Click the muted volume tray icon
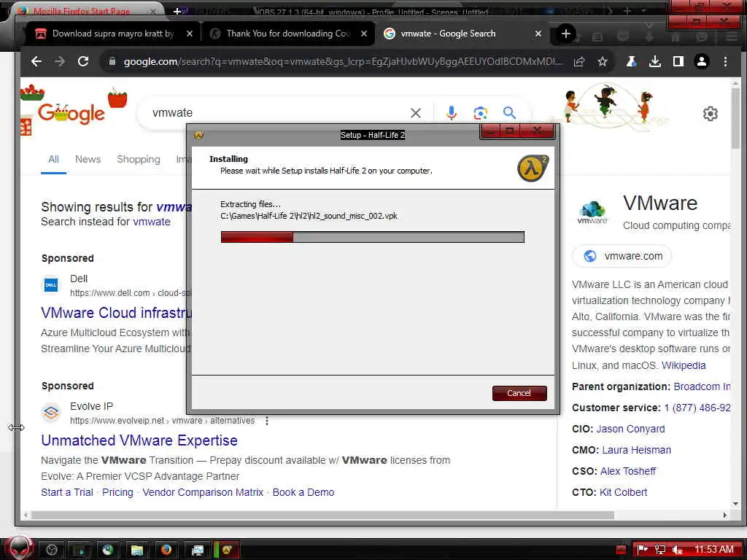 677,550
